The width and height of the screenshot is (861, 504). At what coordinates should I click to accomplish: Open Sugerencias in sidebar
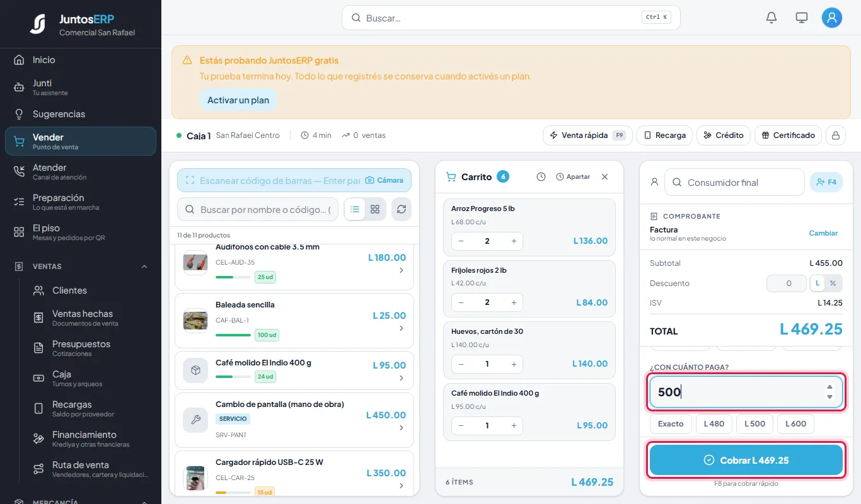(81, 114)
